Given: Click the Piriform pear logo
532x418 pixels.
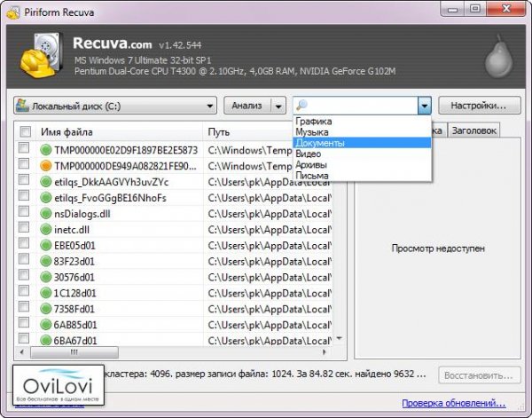Looking at the screenshot, I should click(x=498, y=57).
